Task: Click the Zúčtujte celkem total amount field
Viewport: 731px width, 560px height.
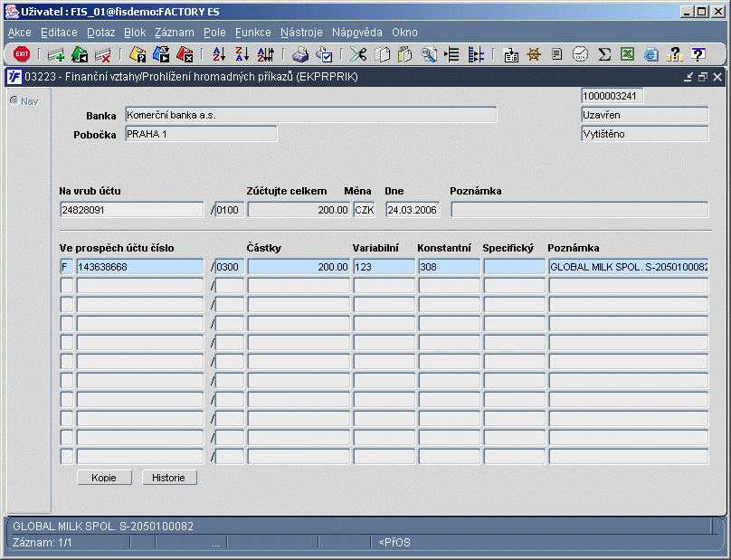Action: click(299, 210)
